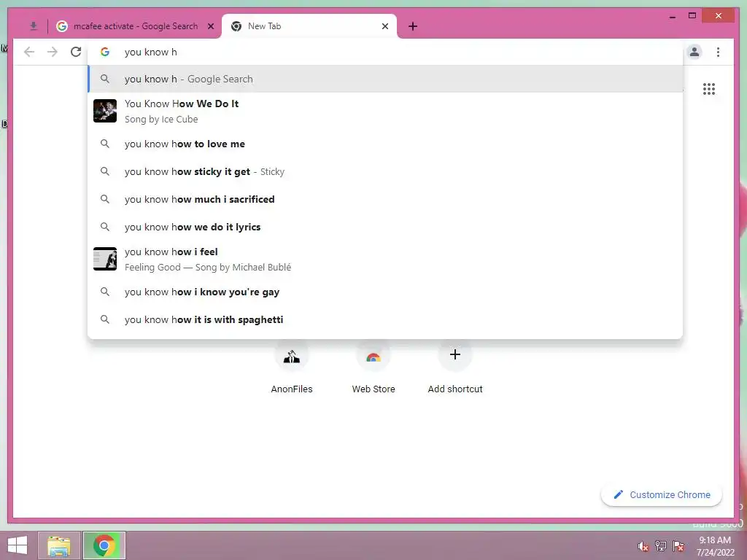The image size is (747, 560).
Task: Open File Explorer from the taskbar
Action: coord(59,545)
